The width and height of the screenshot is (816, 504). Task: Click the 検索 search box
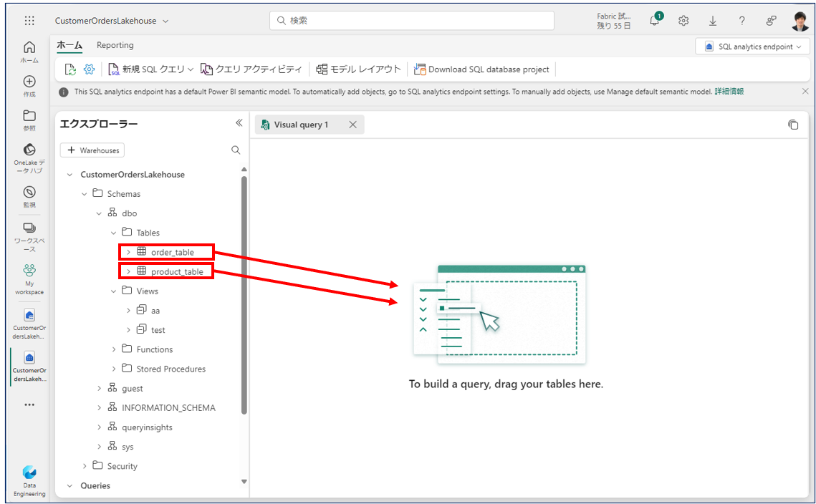pos(412,21)
